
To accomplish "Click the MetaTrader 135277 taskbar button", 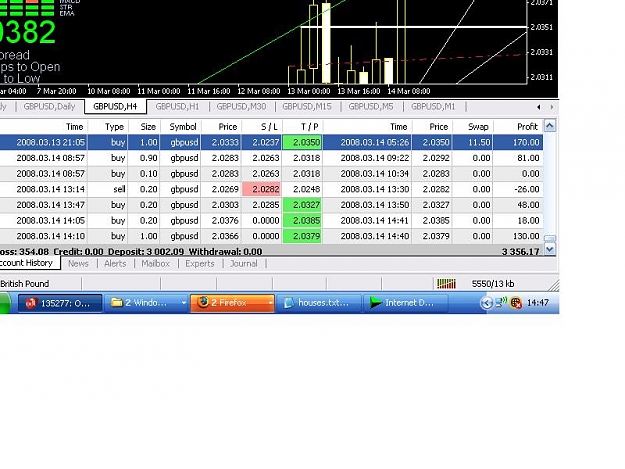I will 60,303.
